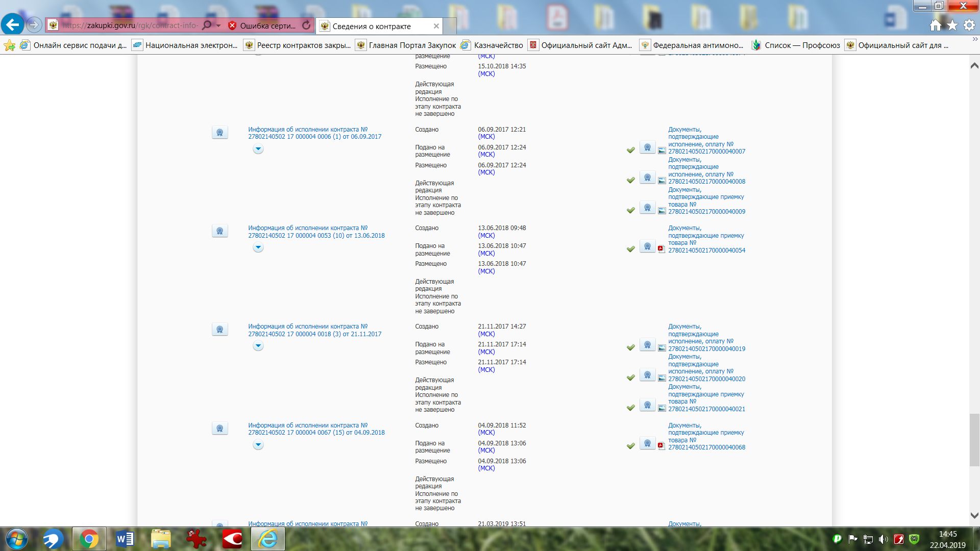Click signature icon beside contract info 0053 (10)
This screenshot has width=980, height=551.
tap(219, 231)
